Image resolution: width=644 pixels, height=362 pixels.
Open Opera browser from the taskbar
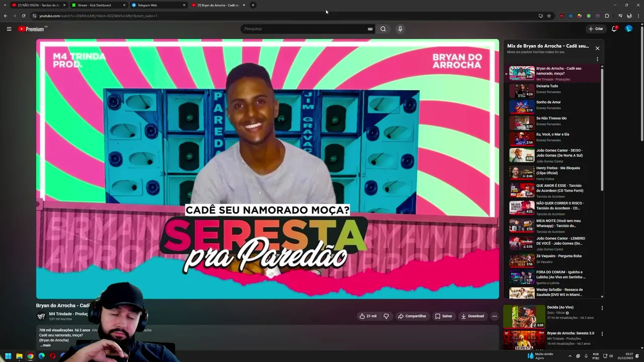[x=52, y=356]
